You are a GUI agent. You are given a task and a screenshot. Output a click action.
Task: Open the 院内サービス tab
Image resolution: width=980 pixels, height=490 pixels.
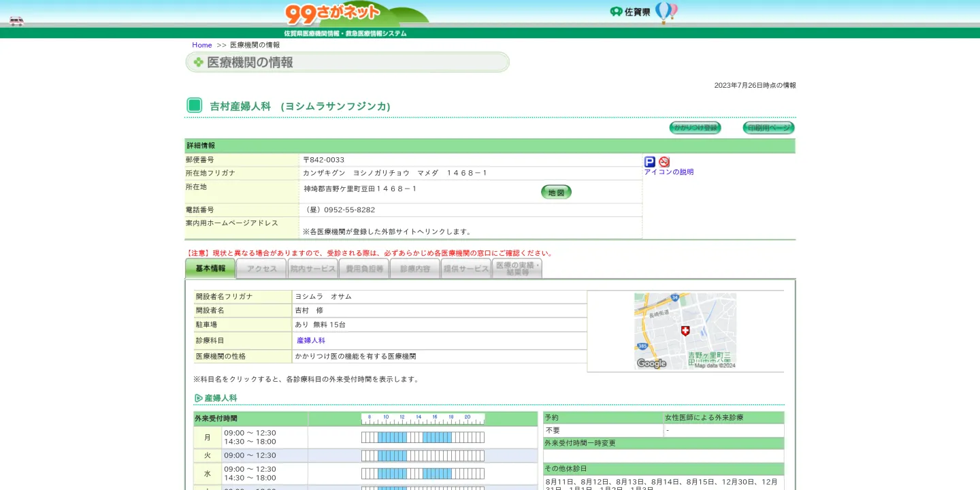[313, 269]
